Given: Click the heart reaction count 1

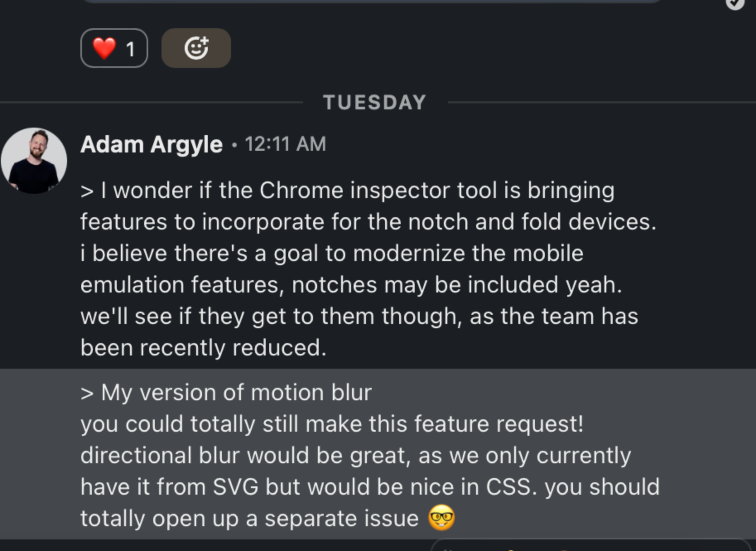Looking at the screenshot, I should pos(130,50).
